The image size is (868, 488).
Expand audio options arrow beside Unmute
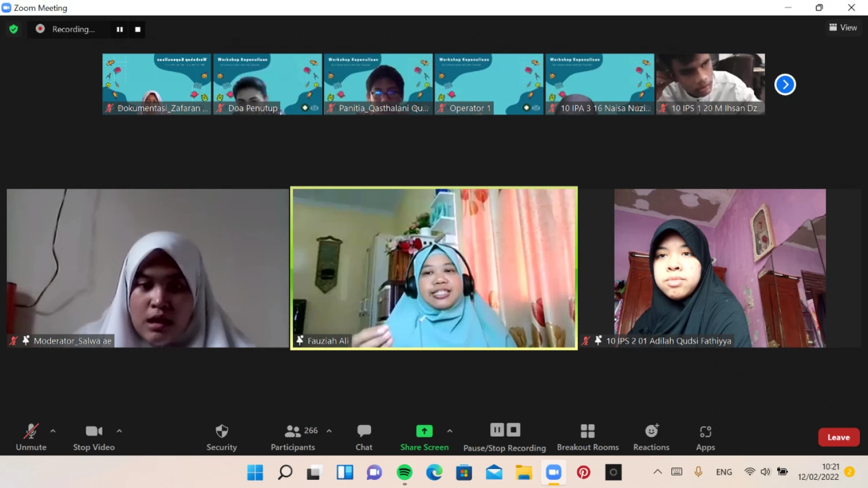tap(53, 431)
